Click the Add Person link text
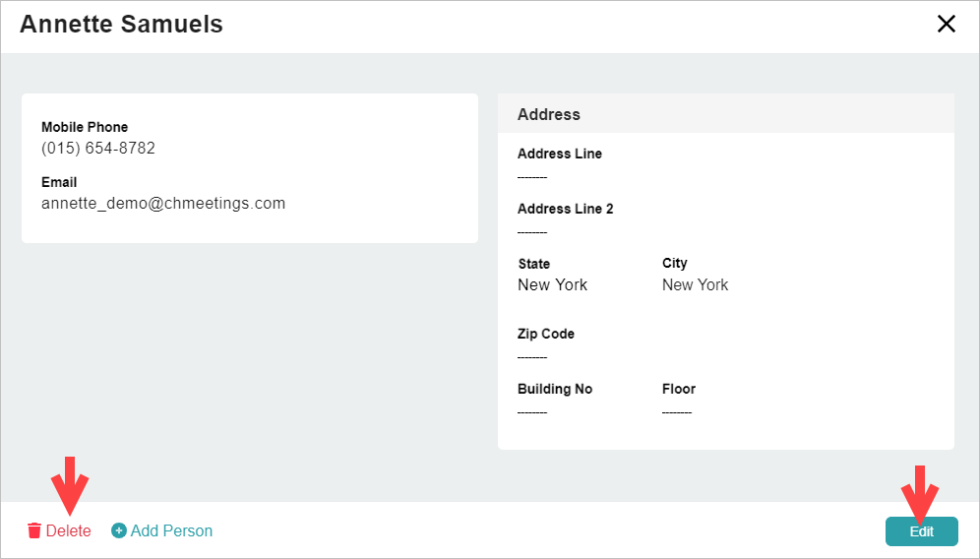 coord(171,531)
